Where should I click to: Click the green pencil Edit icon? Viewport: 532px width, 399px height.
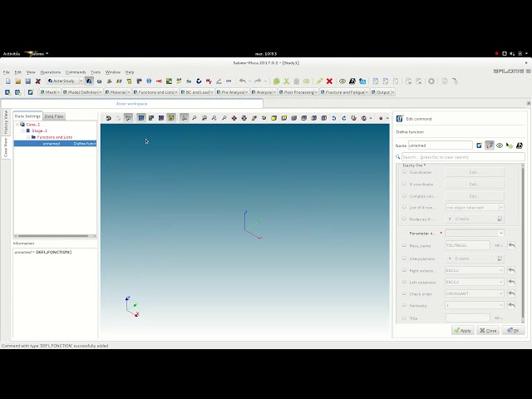tap(319, 81)
